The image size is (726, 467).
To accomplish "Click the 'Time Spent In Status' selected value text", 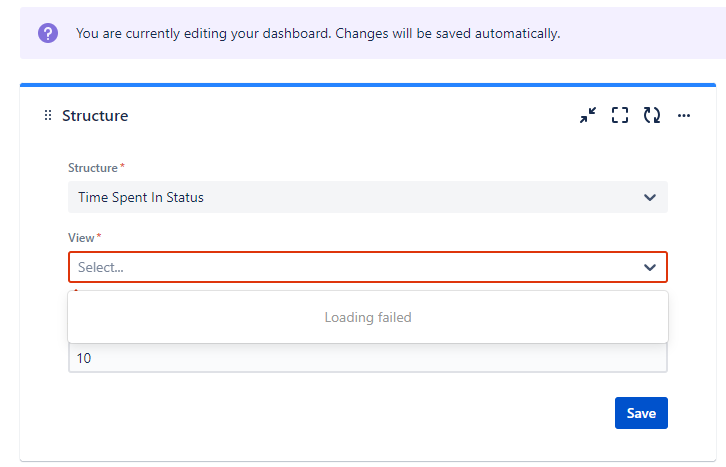I will [x=141, y=198].
